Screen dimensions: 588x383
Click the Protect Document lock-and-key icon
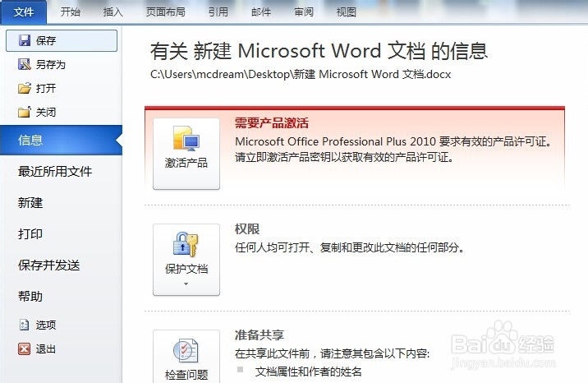[x=186, y=245]
